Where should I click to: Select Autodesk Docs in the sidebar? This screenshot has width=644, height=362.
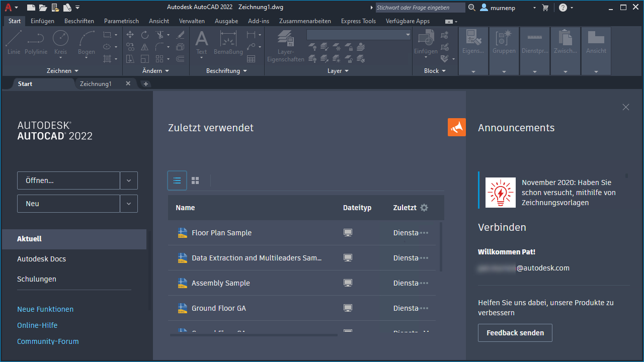[41, 259]
